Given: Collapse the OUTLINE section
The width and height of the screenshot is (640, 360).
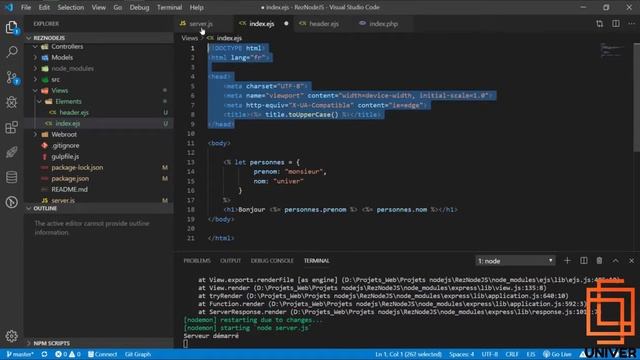Looking at the screenshot, I should 99,208.
